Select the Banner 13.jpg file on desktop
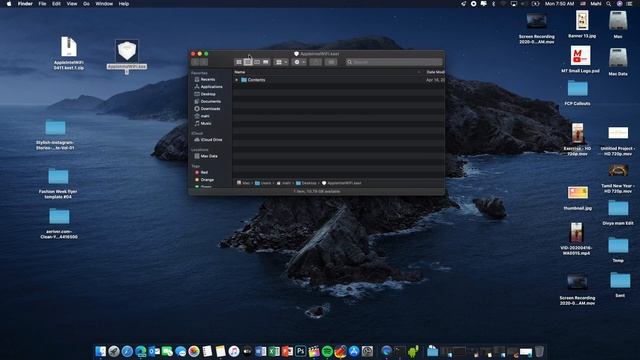The width and height of the screenshot is (640, 360). 582,24
